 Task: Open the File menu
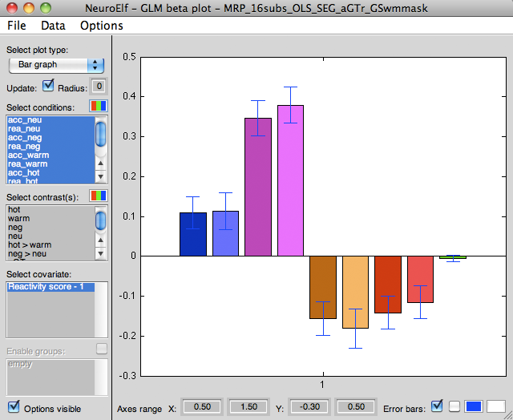[x=17, y=26]
